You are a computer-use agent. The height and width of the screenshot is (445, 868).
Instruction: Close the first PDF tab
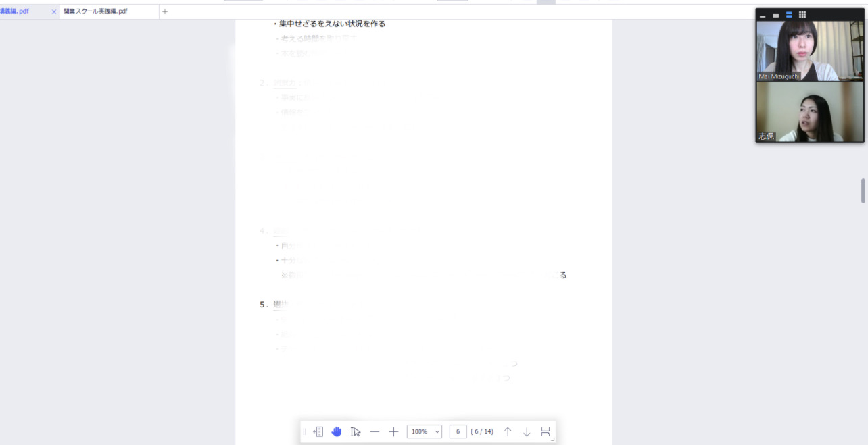click(x=54, y=11)
